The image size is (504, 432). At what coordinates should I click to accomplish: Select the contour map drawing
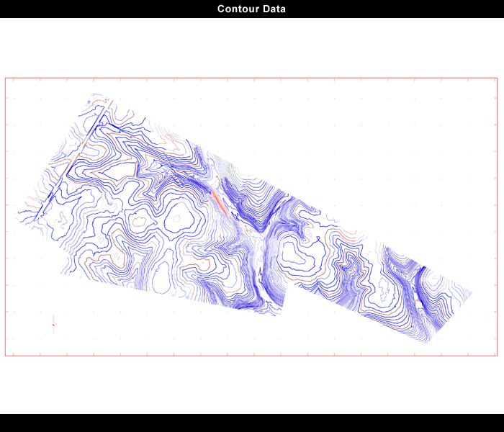tap(245, 219)
